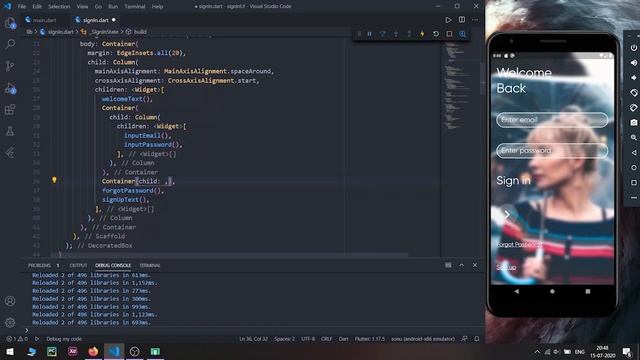The height and width of the screenshot is (360, 640).
Task: Open the Terminal menu
Action: click(x=135, y=7)
